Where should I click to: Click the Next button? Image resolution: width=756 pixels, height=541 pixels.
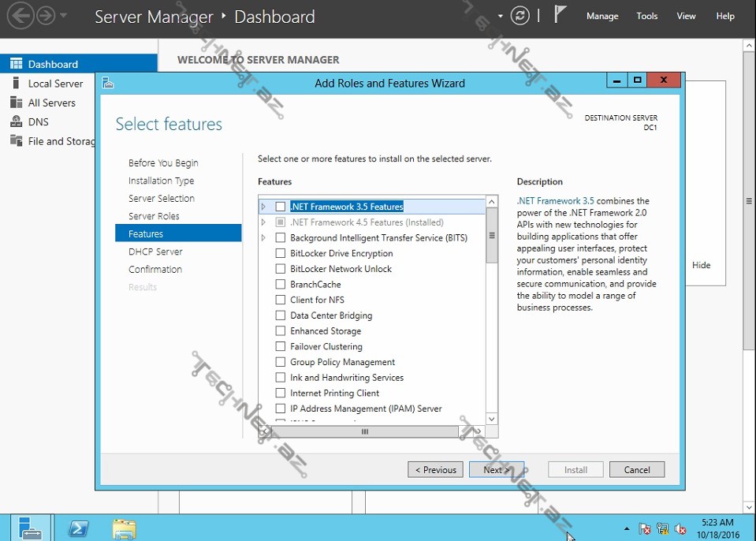point(496,470)
